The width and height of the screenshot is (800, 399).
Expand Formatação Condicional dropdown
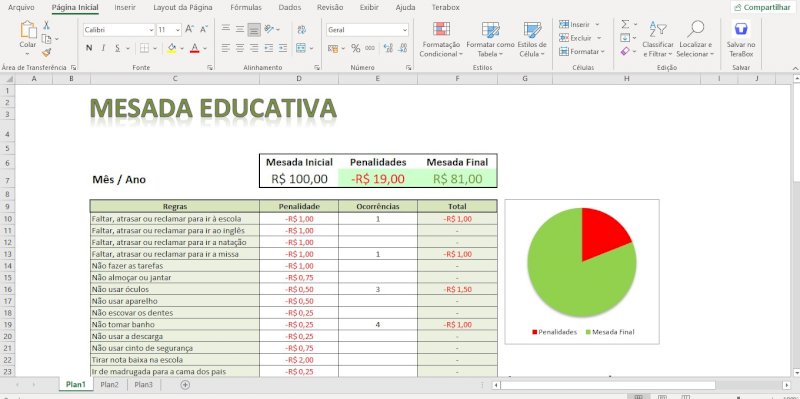(x=441, y=39)
